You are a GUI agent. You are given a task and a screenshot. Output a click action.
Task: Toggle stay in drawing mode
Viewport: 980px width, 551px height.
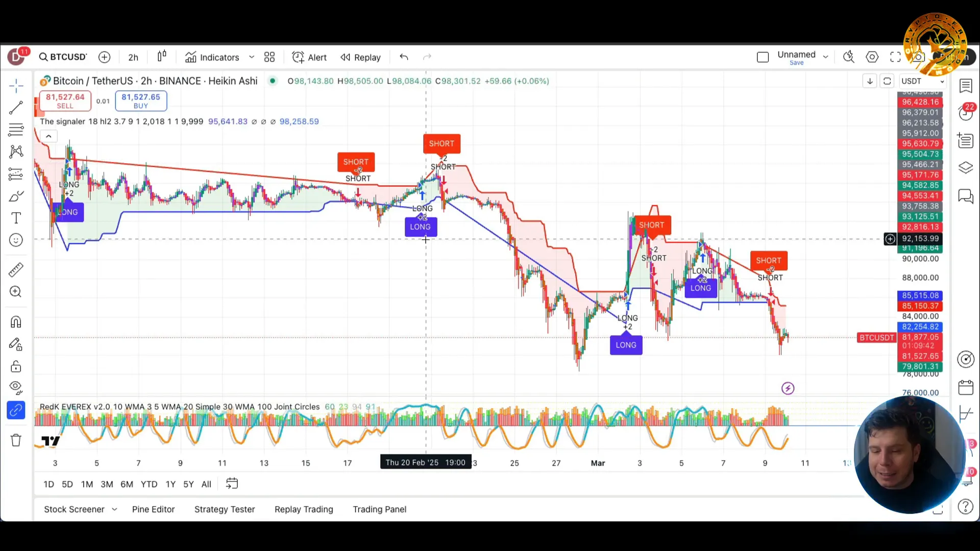tap(16, 344)
